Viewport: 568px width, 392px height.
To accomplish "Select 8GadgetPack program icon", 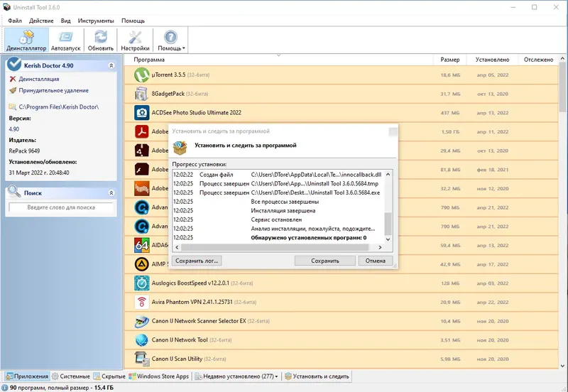I will [141, 94].
